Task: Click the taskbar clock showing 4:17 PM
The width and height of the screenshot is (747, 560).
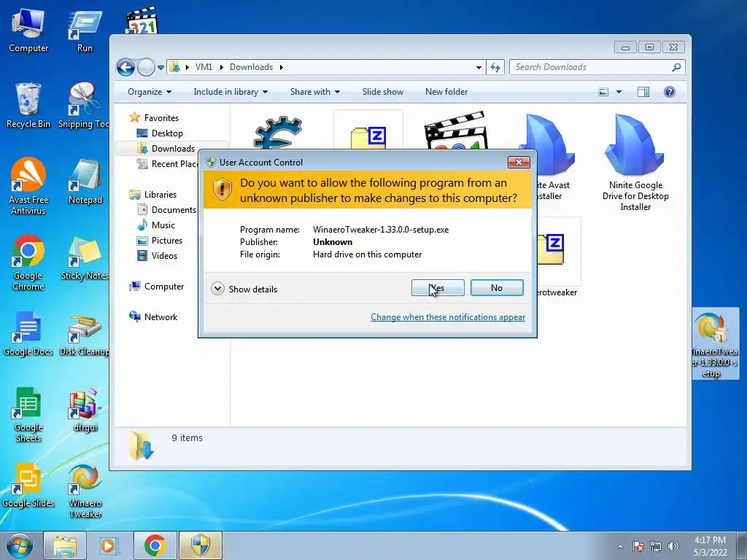Action: pyautogui.click(x=710, y=546)
